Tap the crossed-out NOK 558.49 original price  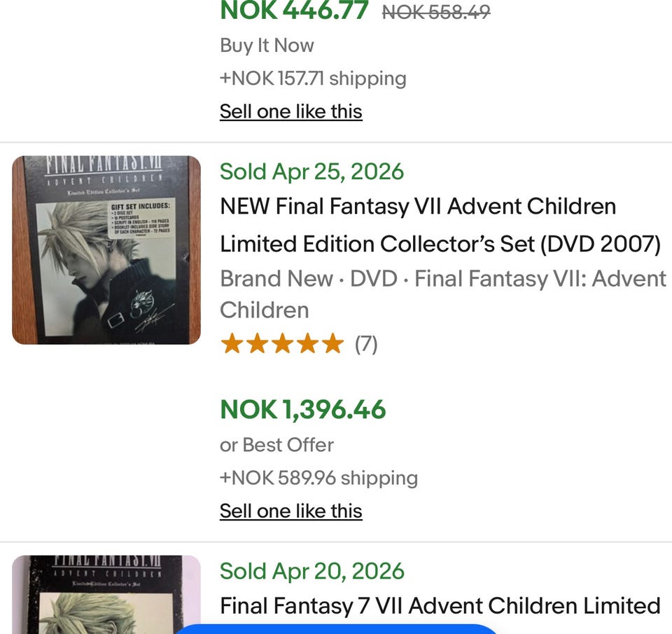(x=436, y=12)
